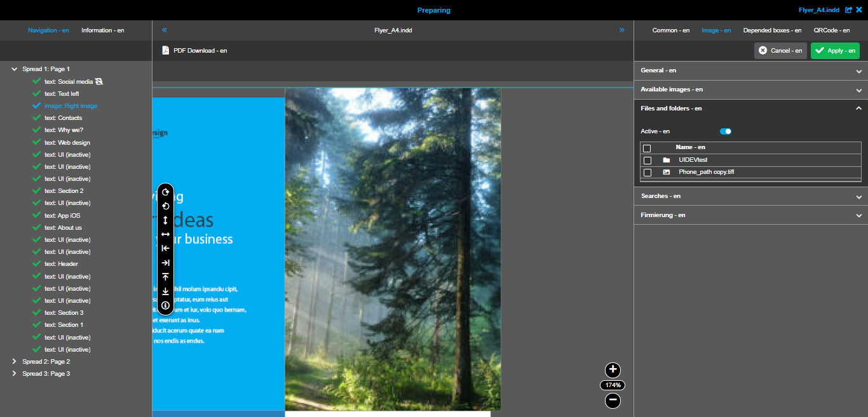Screen dimensions: 868x417
Task: Disable the Active toggle in Files and folders
Action: 725,131
